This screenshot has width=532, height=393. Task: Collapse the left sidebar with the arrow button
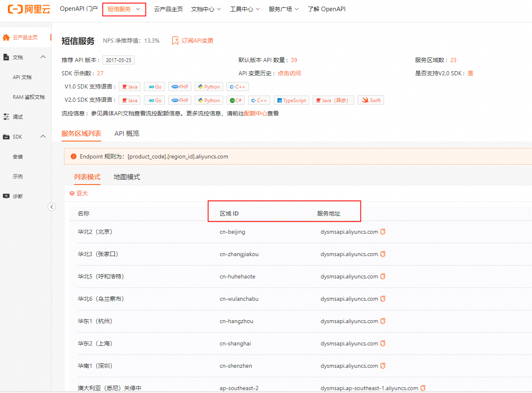click(52, 207)
